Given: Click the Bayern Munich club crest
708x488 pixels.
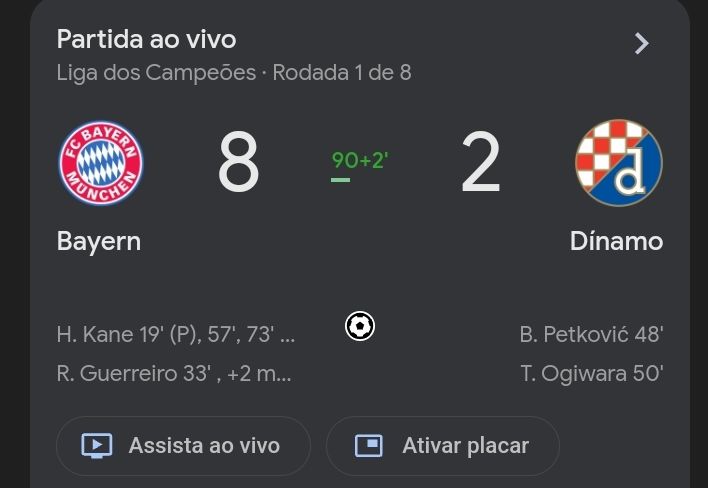Looking at the screenshot, I should coord(100,163).
